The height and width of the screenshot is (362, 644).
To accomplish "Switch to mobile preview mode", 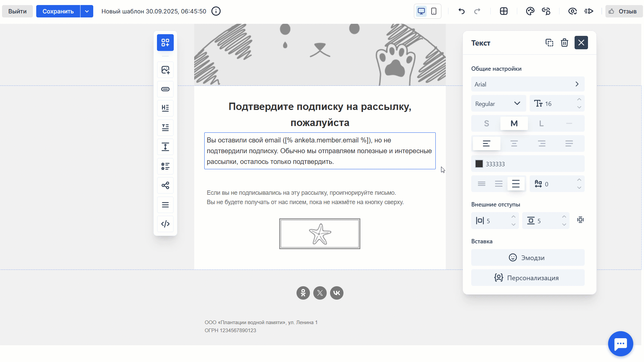I will point(434,11).
